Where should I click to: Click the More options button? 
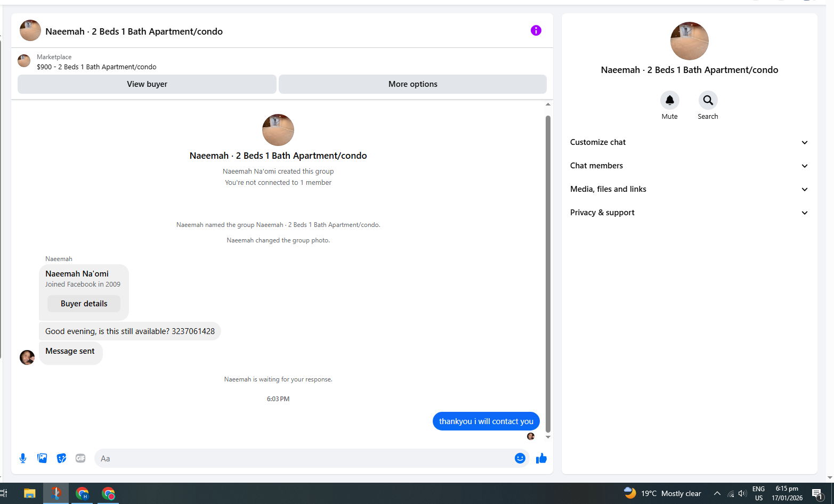coord(413,84)
